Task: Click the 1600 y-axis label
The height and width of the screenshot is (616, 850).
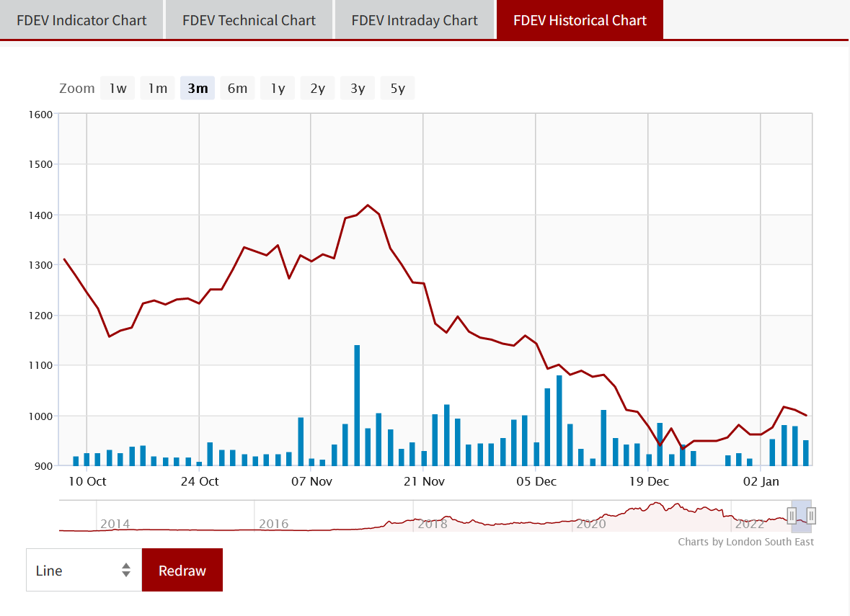Action: [x=40, y=115]
